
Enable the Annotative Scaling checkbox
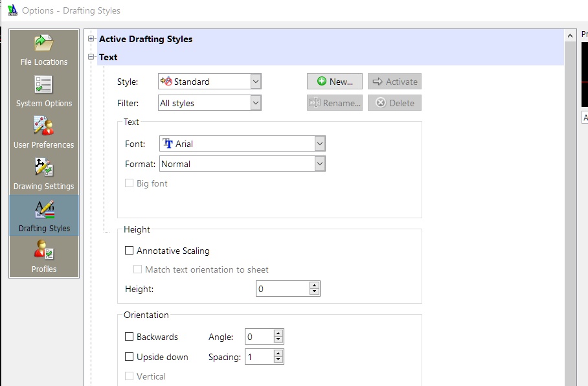click(x=129, y=251)
